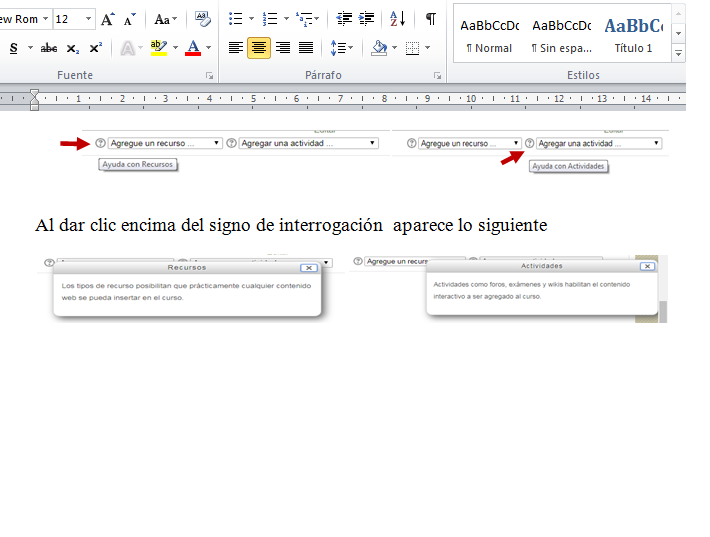The width and height of the screenshot is (710, 537).
Task: Click the text 'Al dar clic encima' in document
Action: [x=100, y=225]
